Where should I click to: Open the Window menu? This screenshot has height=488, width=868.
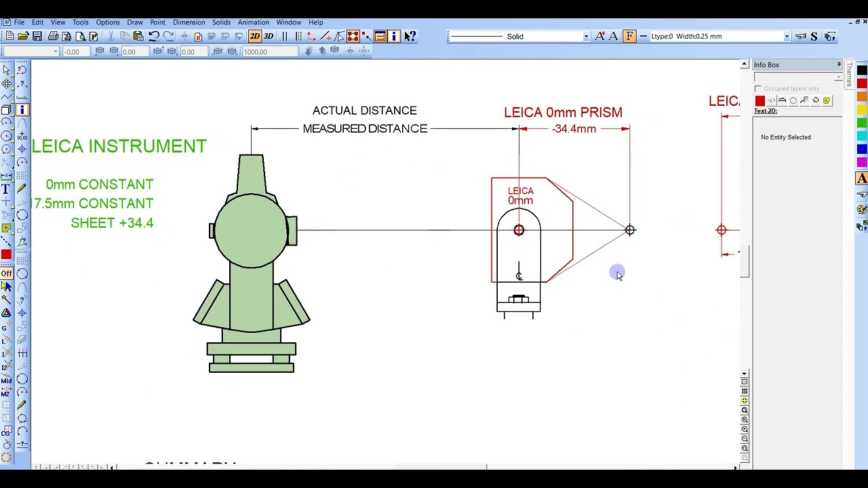point(288,22)
